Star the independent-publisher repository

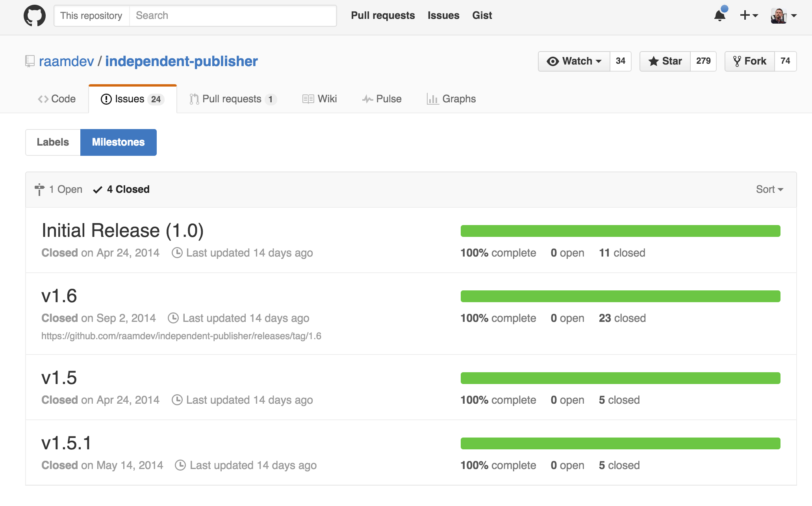point(665,61)
